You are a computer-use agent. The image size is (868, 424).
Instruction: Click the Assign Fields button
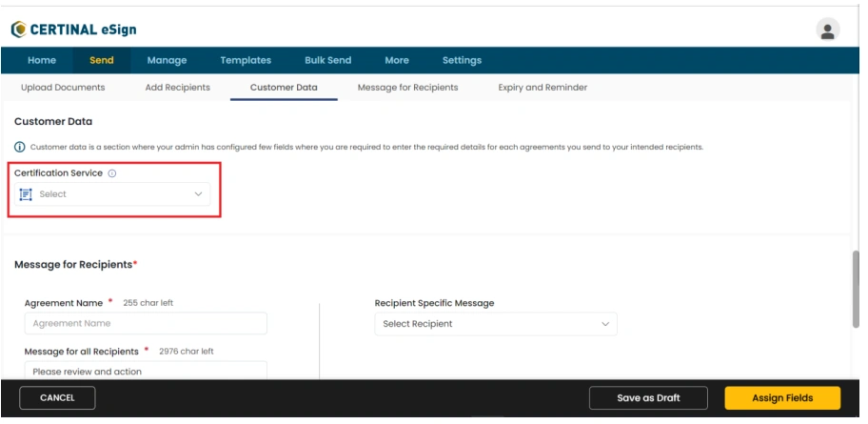(x=782, y=398)
